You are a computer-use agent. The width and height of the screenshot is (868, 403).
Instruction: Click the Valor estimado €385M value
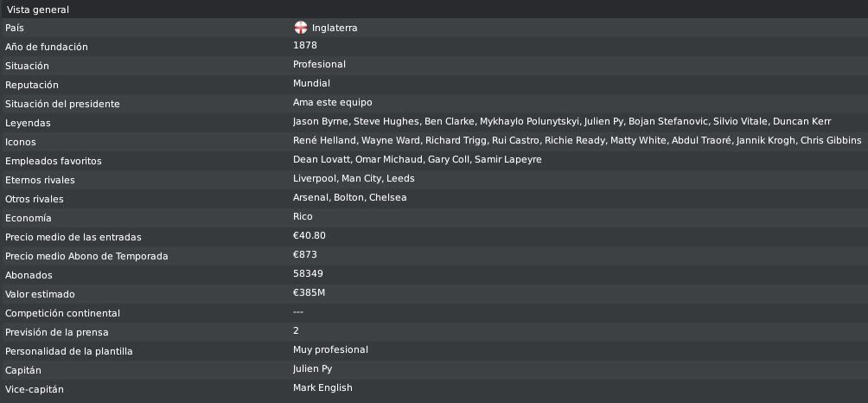(x=309, y=292)
